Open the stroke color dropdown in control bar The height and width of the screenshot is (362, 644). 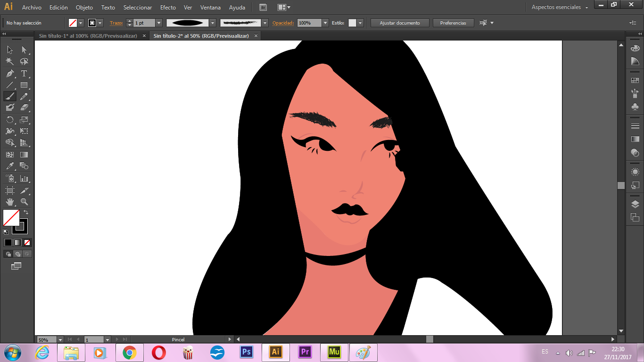(100, 23)
